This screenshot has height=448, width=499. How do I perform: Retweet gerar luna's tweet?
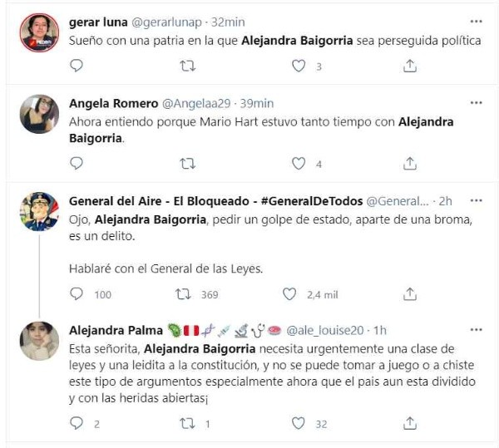tap(187, 66)
